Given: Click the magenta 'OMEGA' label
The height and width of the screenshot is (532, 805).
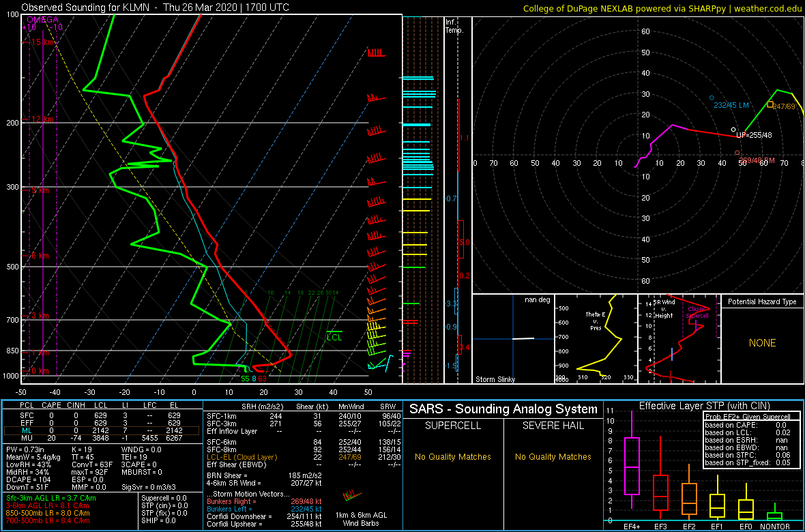Looking at the screenshot, I should click(x=42, y=19).
